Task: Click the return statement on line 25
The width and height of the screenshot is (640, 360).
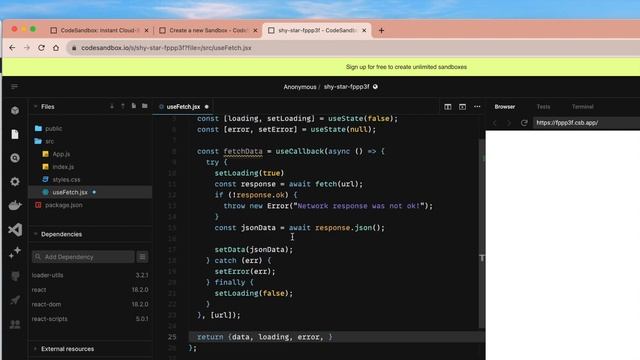Action: coord(264,337)
